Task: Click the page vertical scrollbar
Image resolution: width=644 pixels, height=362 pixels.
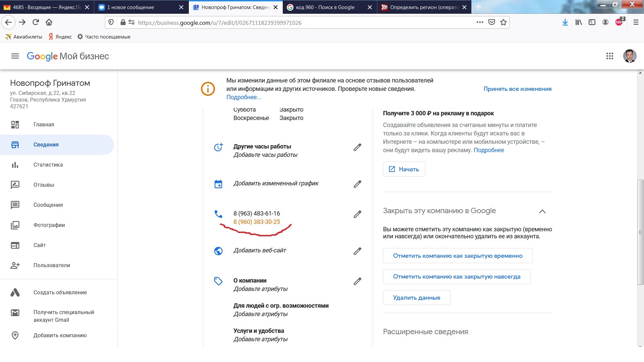Action: coord(640,232)
